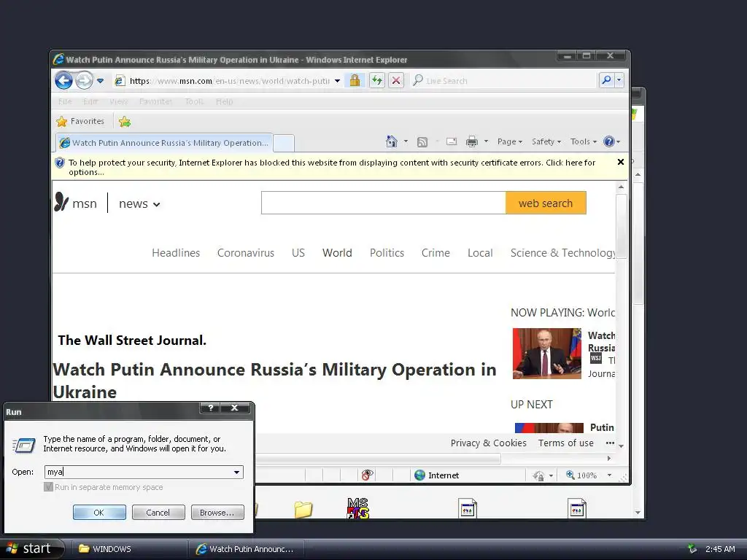
Task: Toggle Run in separate memory space checkbox
Action: [48, 486]
